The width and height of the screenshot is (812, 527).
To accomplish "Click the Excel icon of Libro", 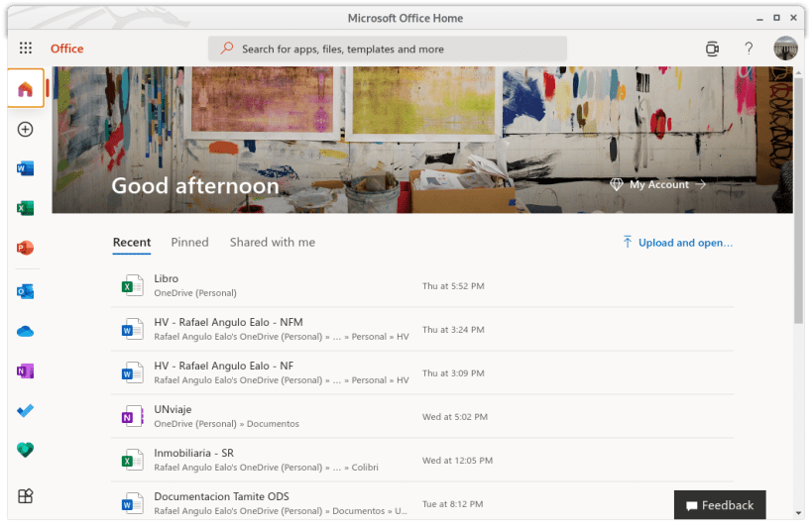I will coord(132,285).
